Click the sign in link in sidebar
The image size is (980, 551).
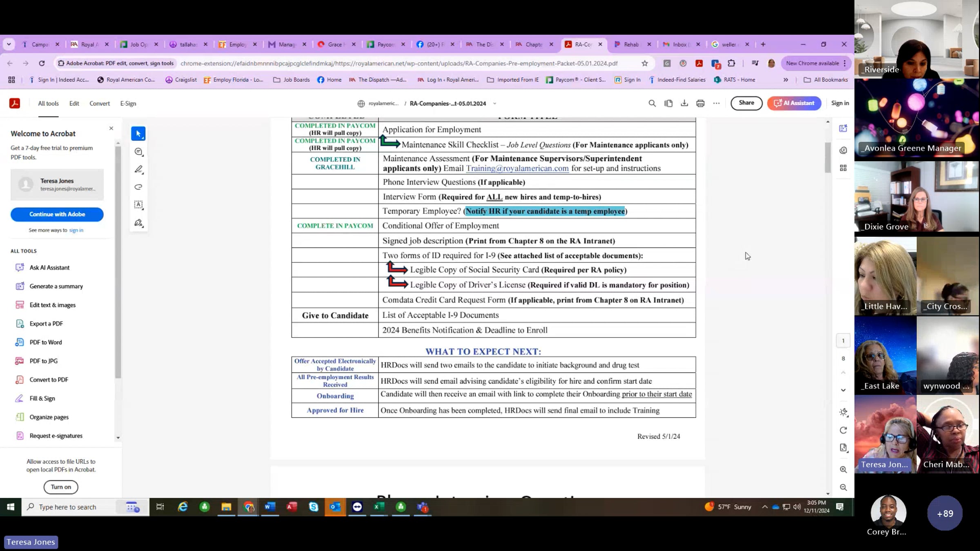(76, 230)
